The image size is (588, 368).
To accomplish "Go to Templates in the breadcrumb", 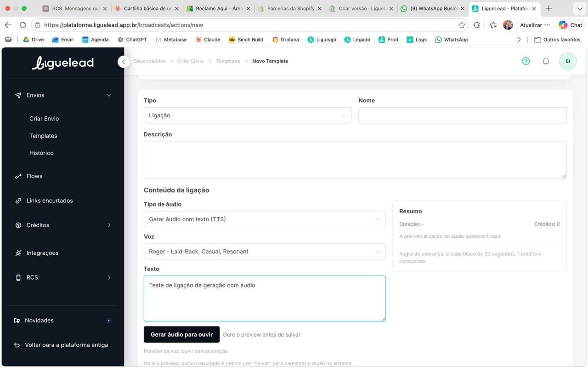I will pyautogui.click(x=228, y=61).
